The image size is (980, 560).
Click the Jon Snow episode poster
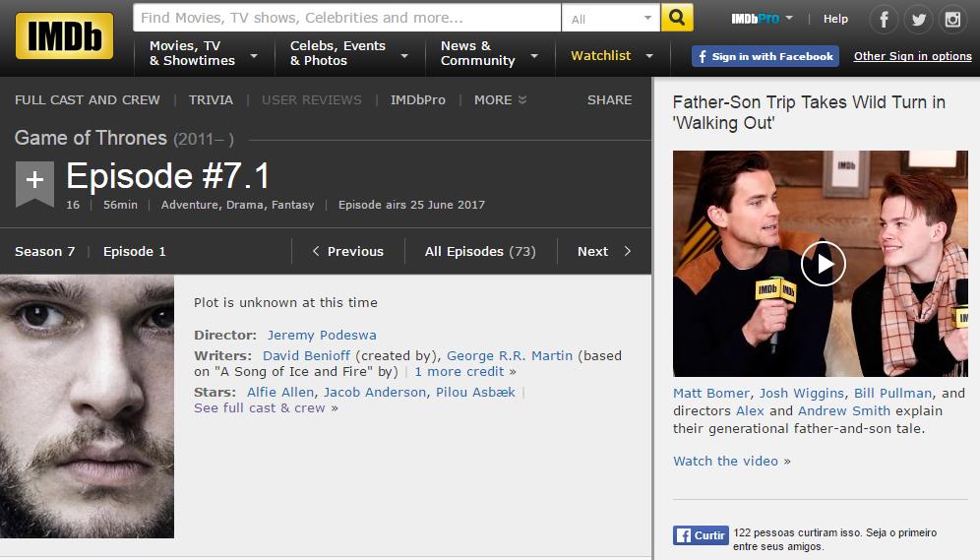pyautogui.click(x=87, y=406)
